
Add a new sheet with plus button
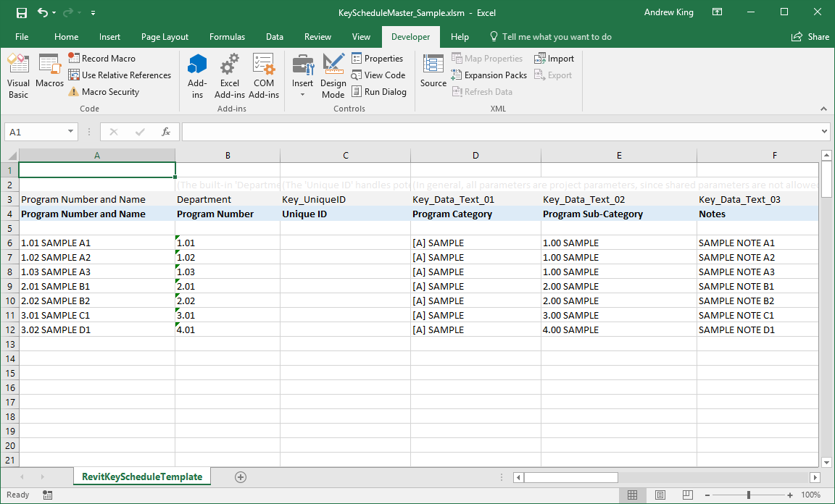pyautogui.click(x=241, y=477)
